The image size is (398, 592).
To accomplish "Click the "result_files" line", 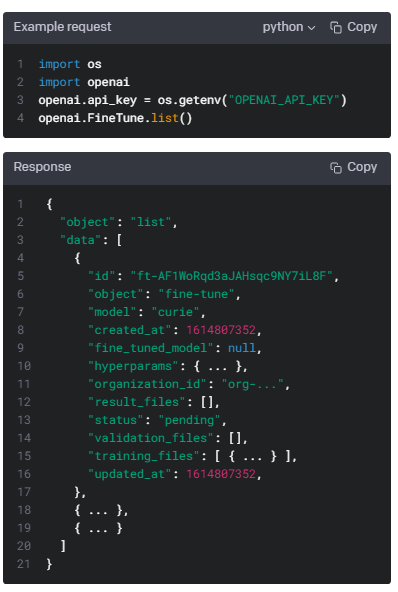I will pyautogui.click(x=154, y=402).
